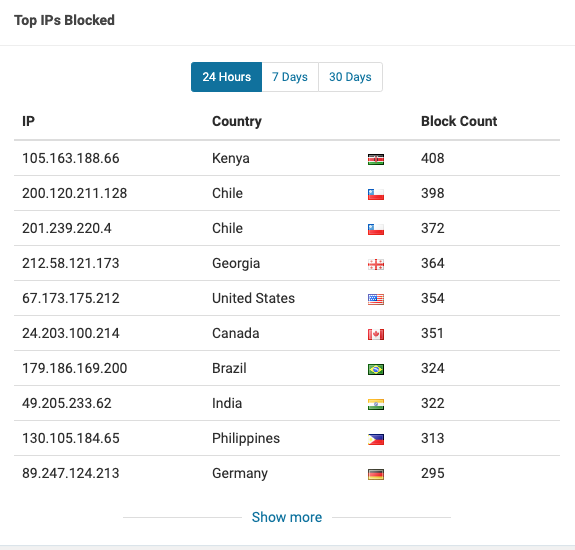Click the IP column header

(x=28, y=121)
